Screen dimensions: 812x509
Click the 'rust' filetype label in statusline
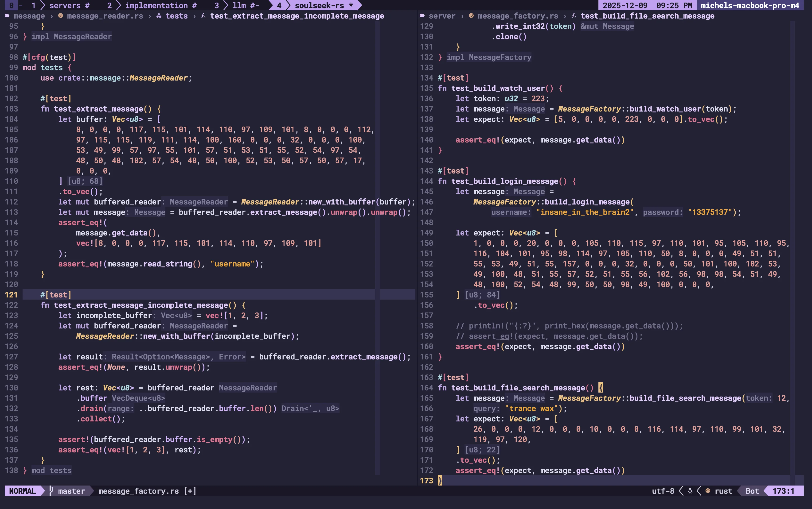tap(723, 491)
